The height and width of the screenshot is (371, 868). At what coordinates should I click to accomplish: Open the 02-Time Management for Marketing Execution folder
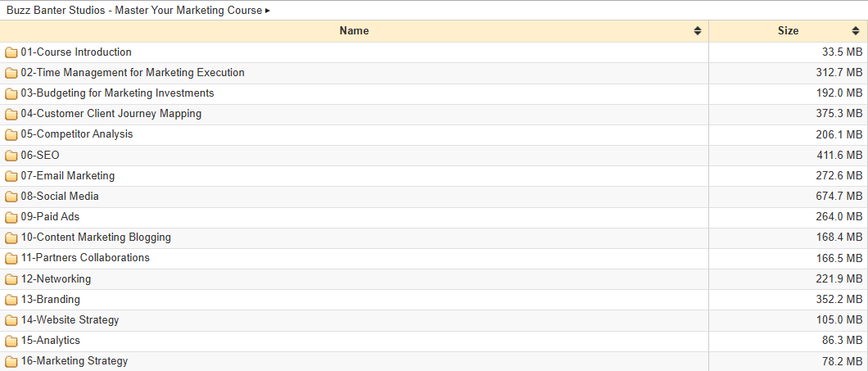coord(133,73)
